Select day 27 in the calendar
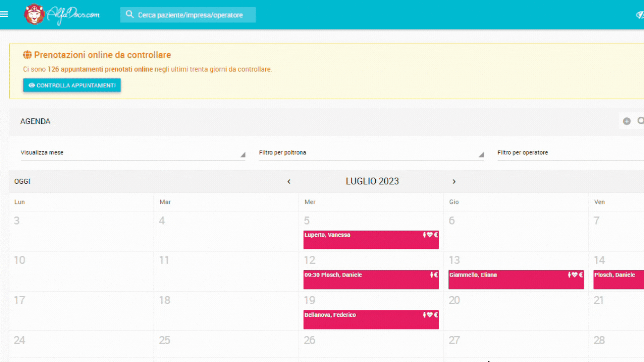The width and height of the screenshot is (644, 362). tap(454, 340)
